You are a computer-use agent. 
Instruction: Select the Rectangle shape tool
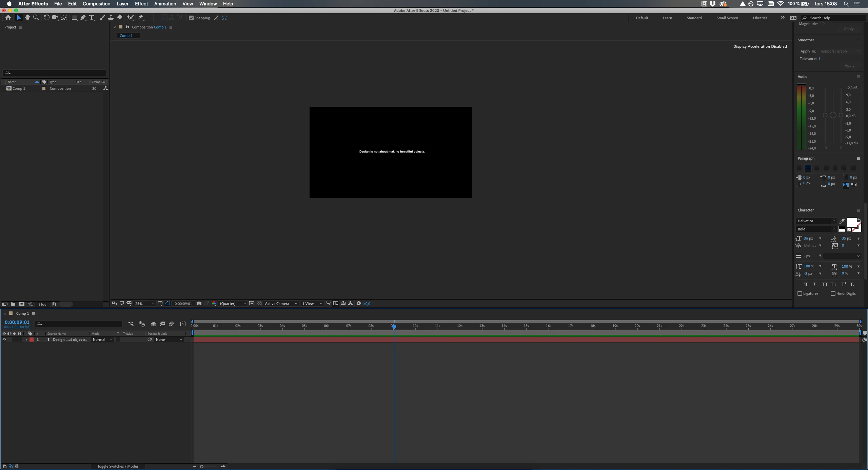point(74,18)
